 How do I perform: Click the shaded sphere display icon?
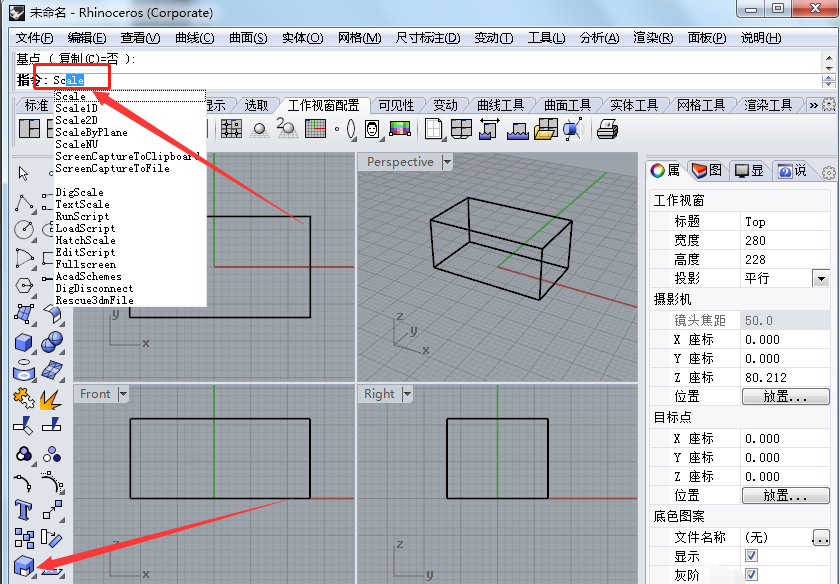(x=260, y=129)
